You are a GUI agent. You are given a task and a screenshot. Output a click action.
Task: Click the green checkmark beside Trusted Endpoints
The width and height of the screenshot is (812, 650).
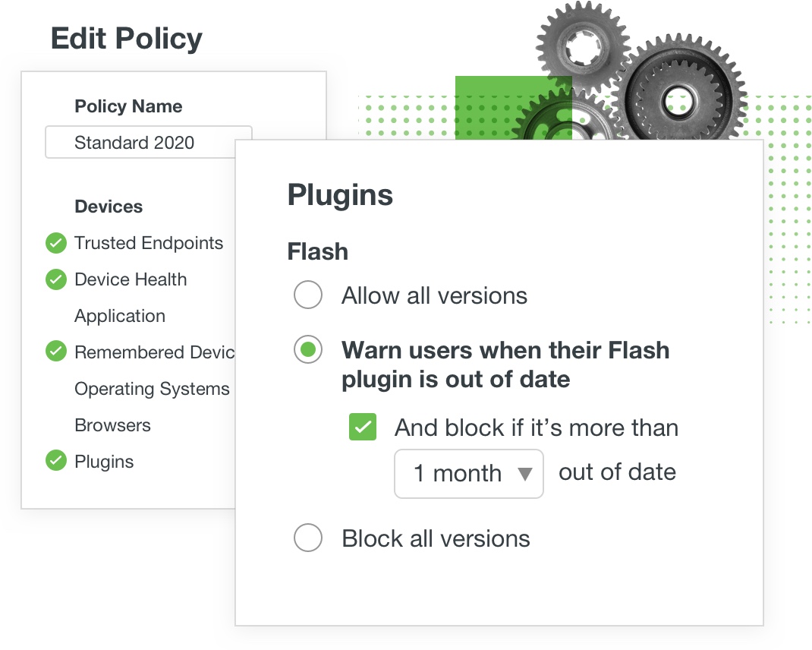(56, 244)
